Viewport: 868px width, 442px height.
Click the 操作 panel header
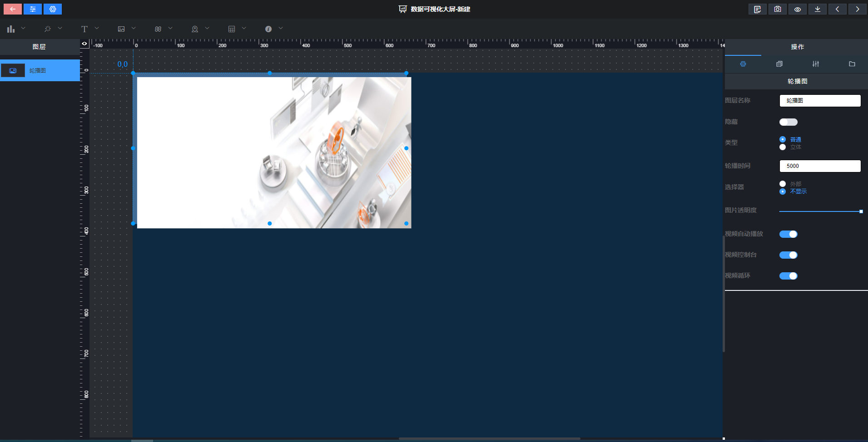(797, 47)
